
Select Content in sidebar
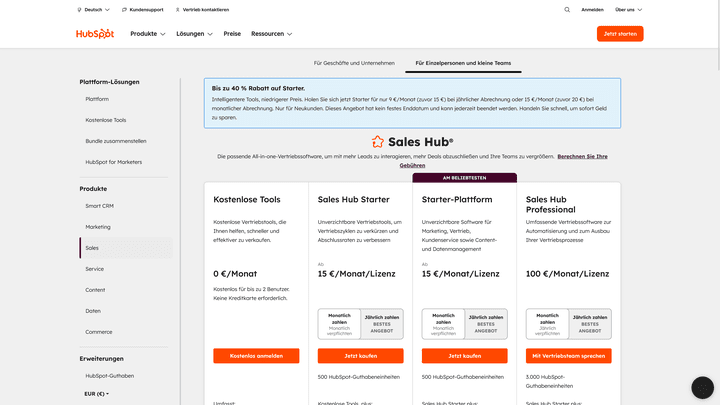click(95, 290)
